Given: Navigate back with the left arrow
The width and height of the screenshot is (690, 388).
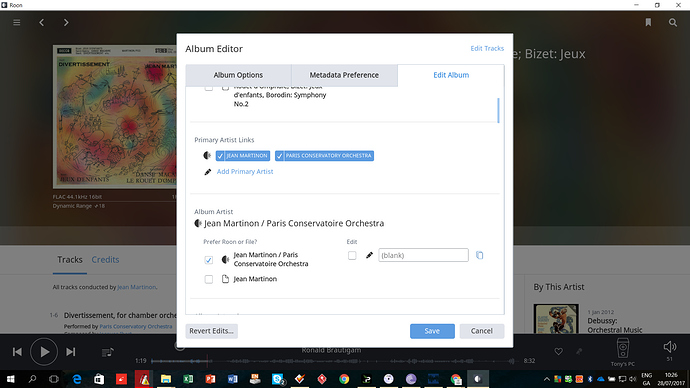Looking at the screenshot, I should tap(41, 22).
